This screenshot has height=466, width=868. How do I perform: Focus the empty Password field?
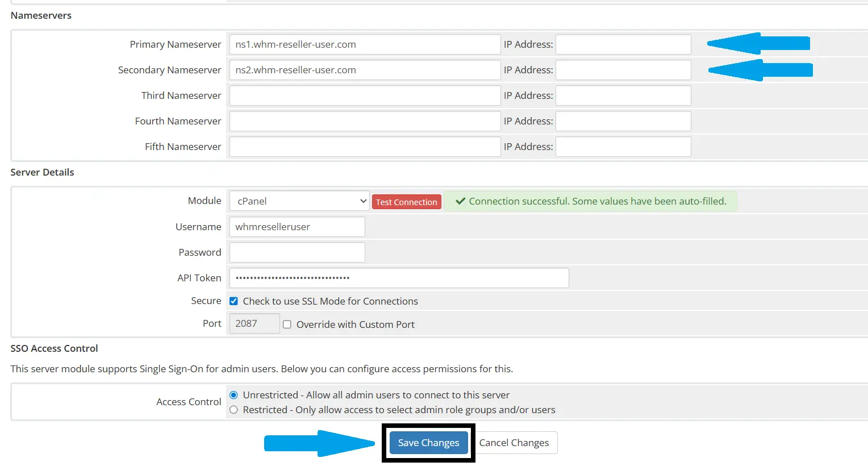(x=297, y=252)
